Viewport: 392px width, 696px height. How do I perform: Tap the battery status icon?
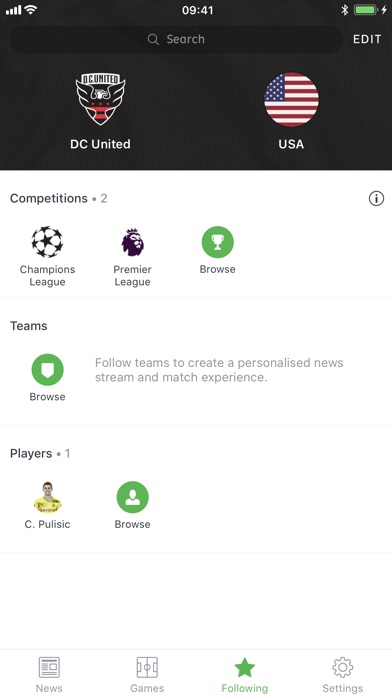tap(365, 10)
